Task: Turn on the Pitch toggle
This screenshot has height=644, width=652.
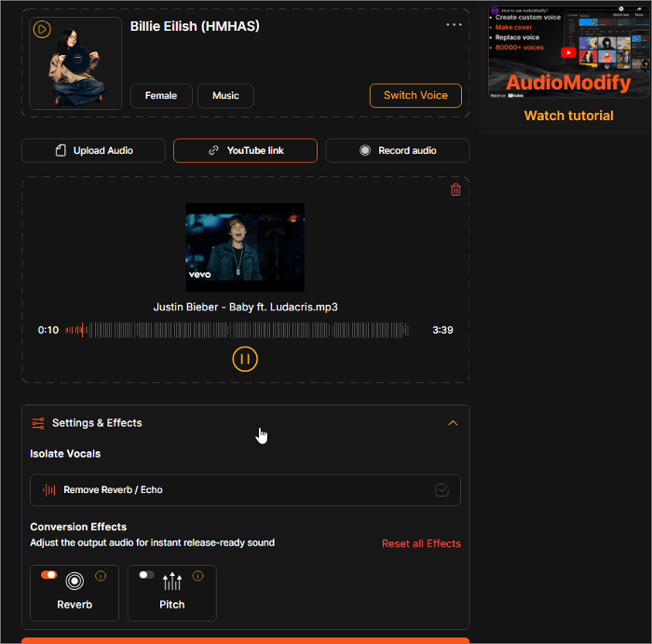Action: click(146, 575)
